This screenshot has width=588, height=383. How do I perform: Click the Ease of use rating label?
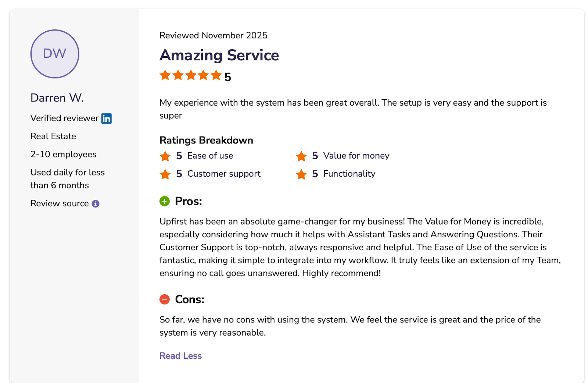[x=210, y=156]
